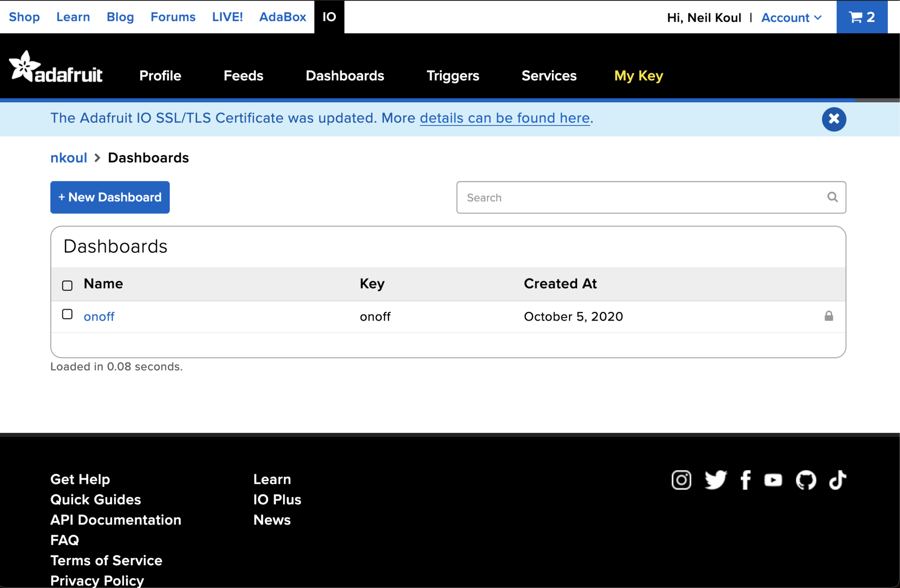The height and width of the screenshot is (588, 900).
Task: Open the Feeds menu item
Action: click(x=243, y=76)
